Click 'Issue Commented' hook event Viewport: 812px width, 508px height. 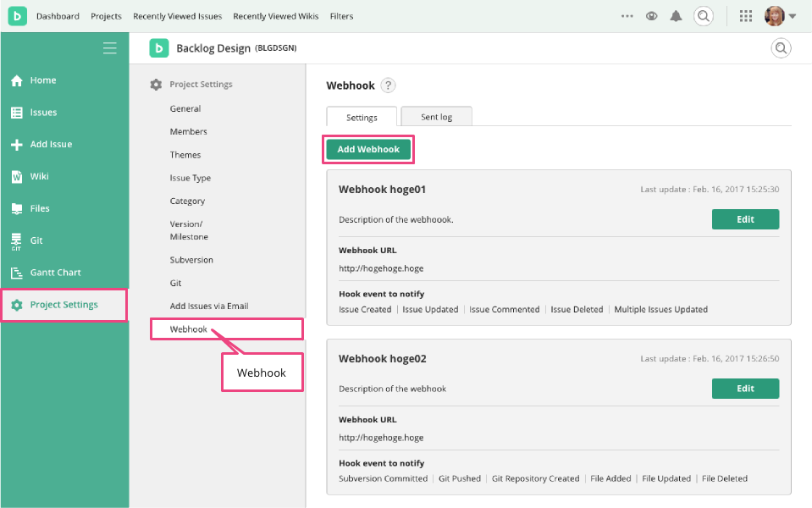pos(505,309)
